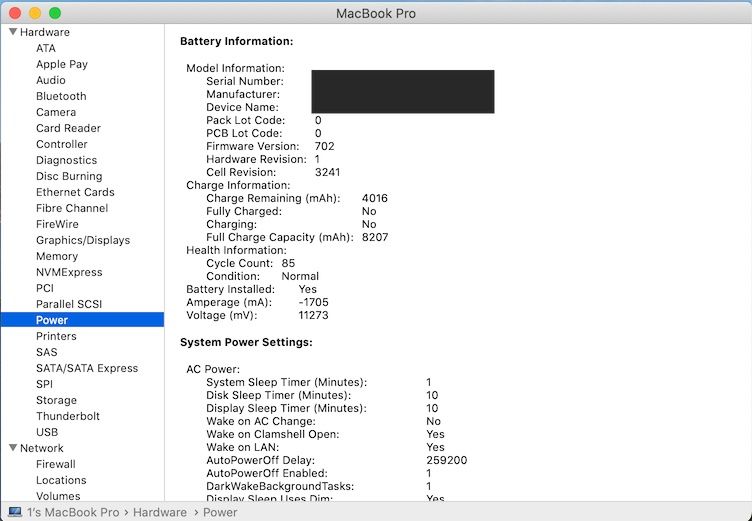Click the 'AC Power:' label

[x=213, y=369]
